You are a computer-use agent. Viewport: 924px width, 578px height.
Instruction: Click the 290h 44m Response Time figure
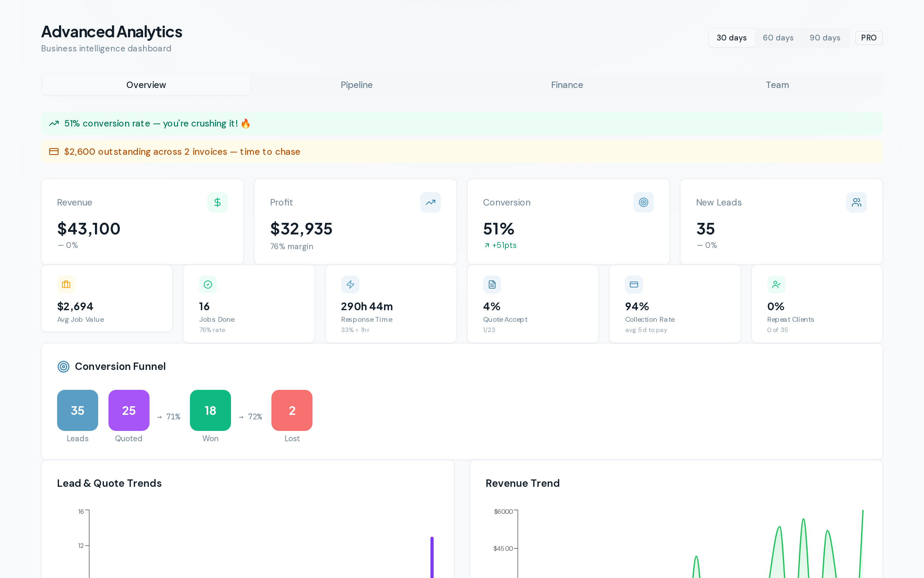pos(367,306)
